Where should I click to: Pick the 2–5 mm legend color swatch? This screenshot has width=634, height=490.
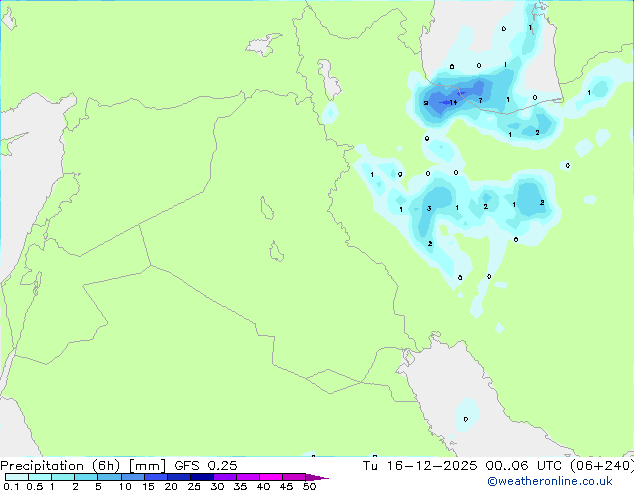click(86, 477)
